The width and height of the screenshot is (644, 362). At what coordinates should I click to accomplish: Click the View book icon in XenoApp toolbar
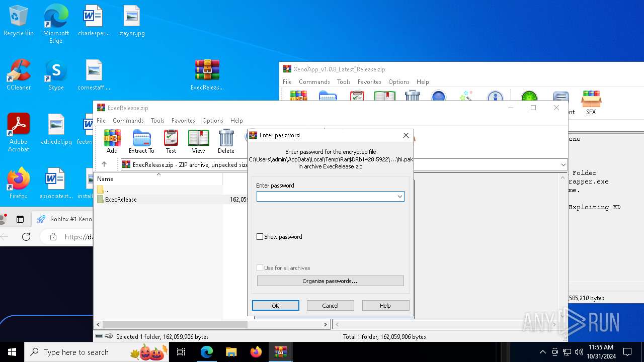click(385, 97)
